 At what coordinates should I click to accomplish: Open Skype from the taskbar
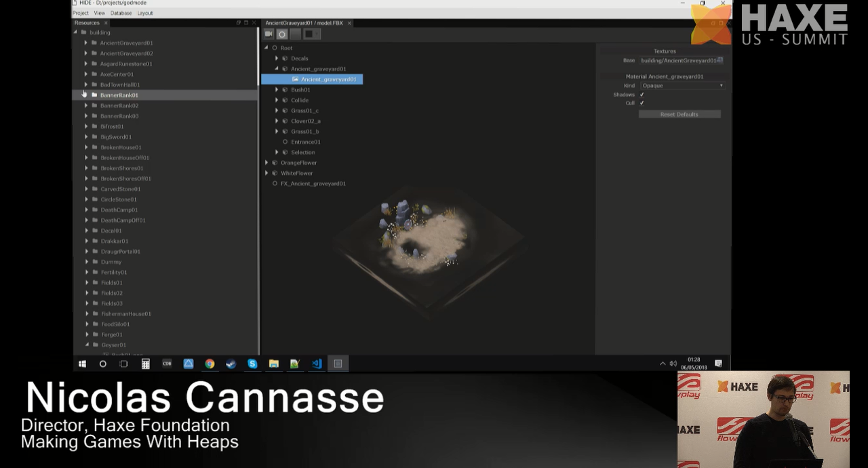click(x=252, y=364)
